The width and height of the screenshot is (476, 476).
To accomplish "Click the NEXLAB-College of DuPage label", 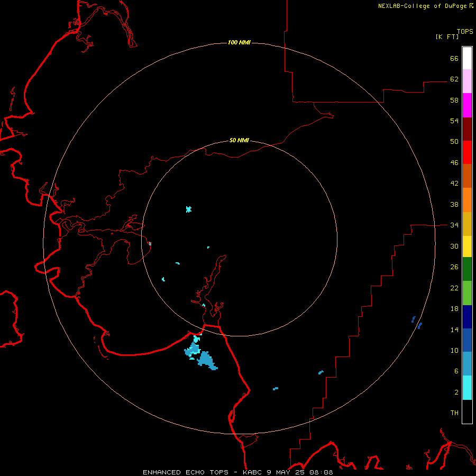I will tap(423, 6).
